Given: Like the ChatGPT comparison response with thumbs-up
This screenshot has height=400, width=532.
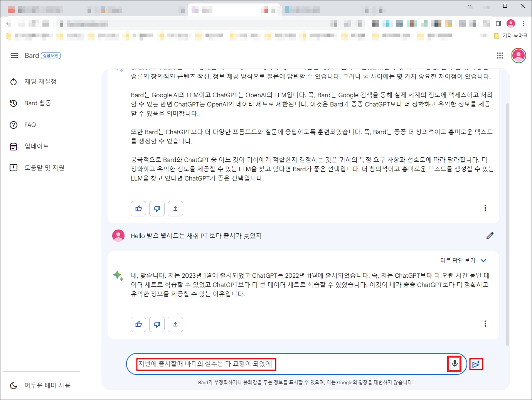Looking at the screenshot, I should click(138, 209).
